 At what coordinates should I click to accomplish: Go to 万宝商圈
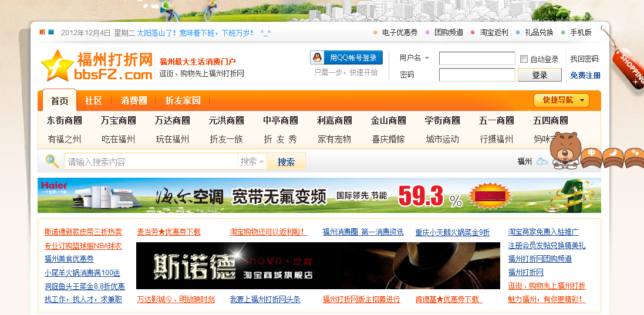[x=118, y=121]
